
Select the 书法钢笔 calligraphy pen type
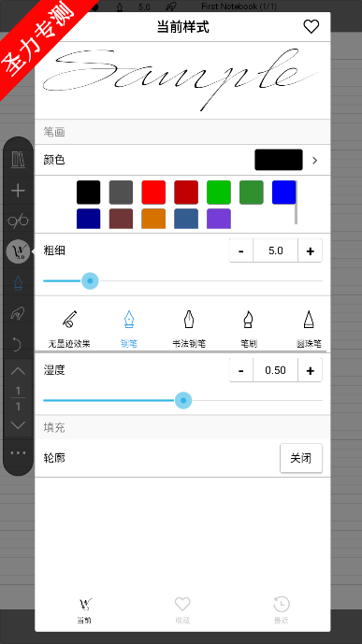[x=189, y=329]
